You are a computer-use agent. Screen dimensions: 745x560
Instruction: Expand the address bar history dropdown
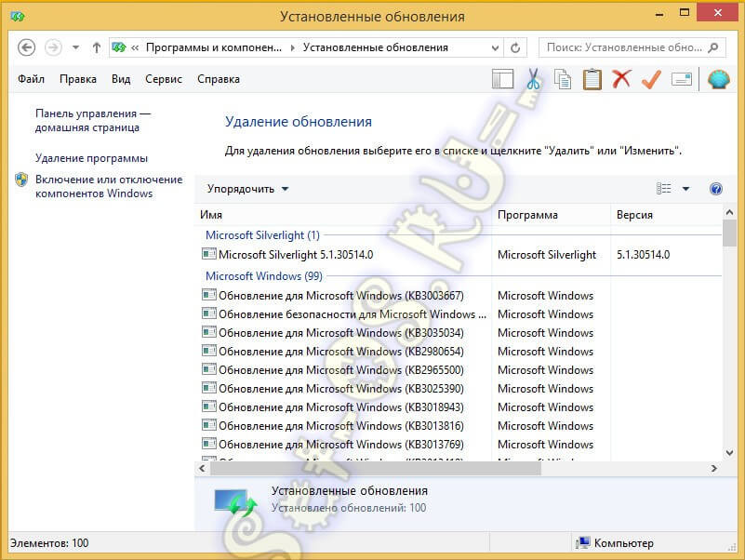point(495,47)
